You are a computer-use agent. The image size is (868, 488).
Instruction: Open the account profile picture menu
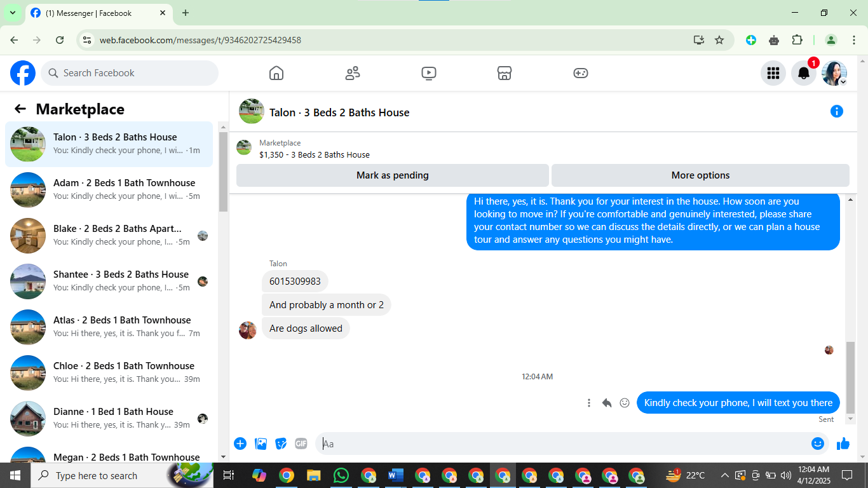[834, 73]
